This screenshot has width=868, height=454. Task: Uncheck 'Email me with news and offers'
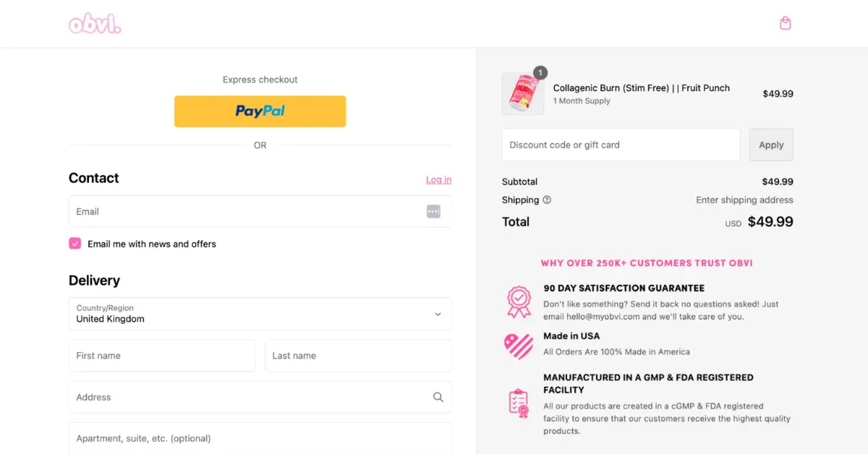pyautogui.click(x=75, y=244)
